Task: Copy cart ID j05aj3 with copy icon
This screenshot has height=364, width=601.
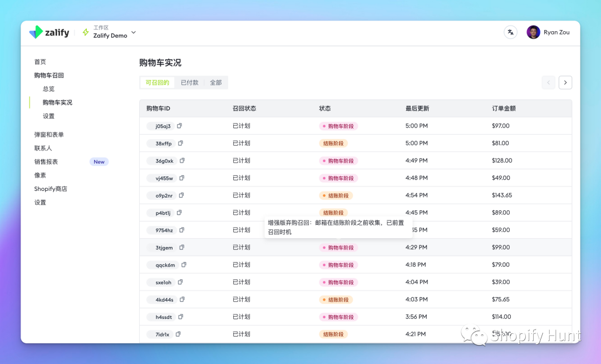Action: (x=179, y=126)
